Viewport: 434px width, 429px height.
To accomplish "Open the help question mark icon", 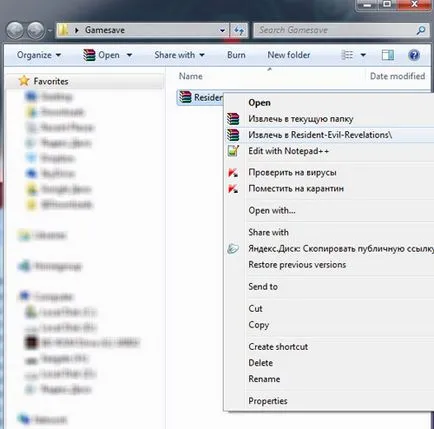I will (414, 55).
